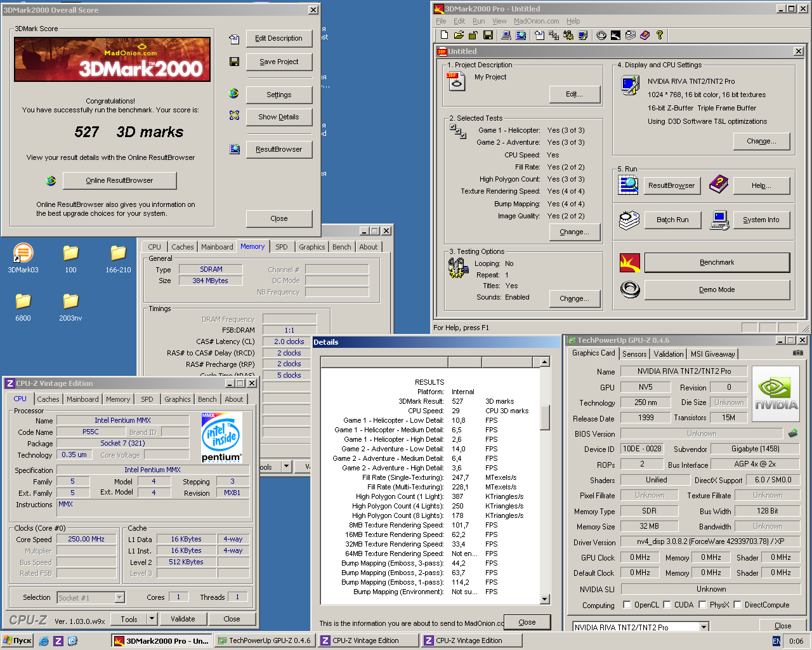Click Details window scrollbar up arrow
This screenshot has width=812, height=650.
tap(544, 362)
